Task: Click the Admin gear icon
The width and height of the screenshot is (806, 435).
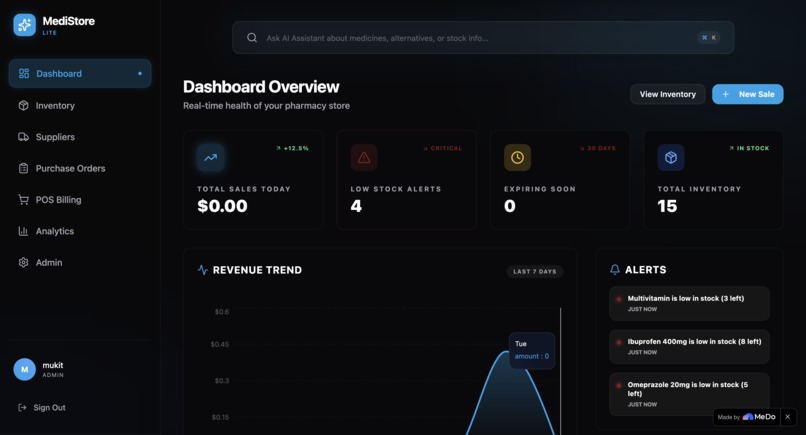Action: pyautogui.click(x=23, y=262)
